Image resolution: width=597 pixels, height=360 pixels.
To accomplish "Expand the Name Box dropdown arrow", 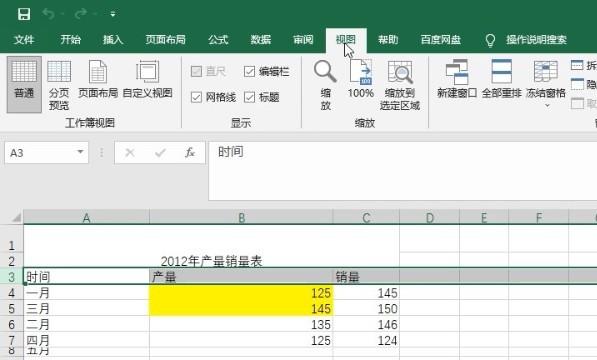I will (80, 152).
